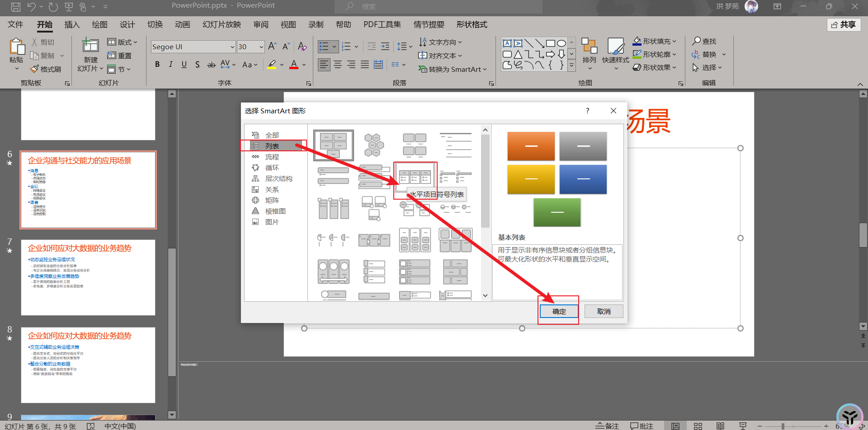Toggle justify text alignment

point(365,65)
